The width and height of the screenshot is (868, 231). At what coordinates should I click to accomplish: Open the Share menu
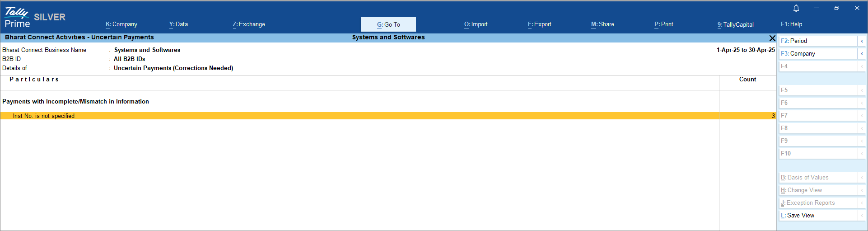pyautogui.click(x=602, y=24)
